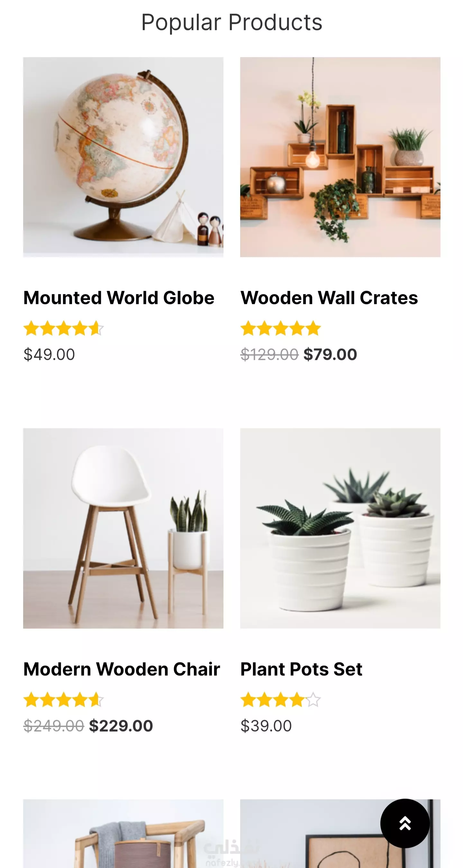The width and height of the screenshot is (463, 868).
Task: Open the Mounted World Globe product image
Action: click(x=123, y=157)
